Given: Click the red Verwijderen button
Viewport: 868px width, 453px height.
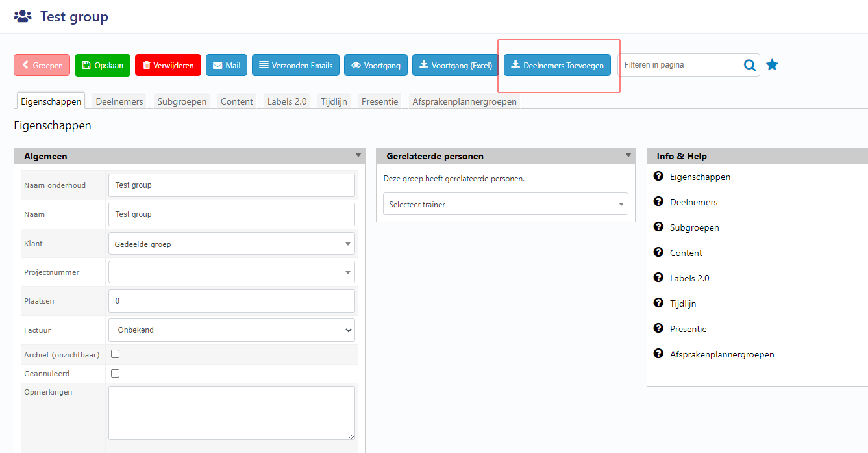Looking at the screenshot, I should (168, 65).
